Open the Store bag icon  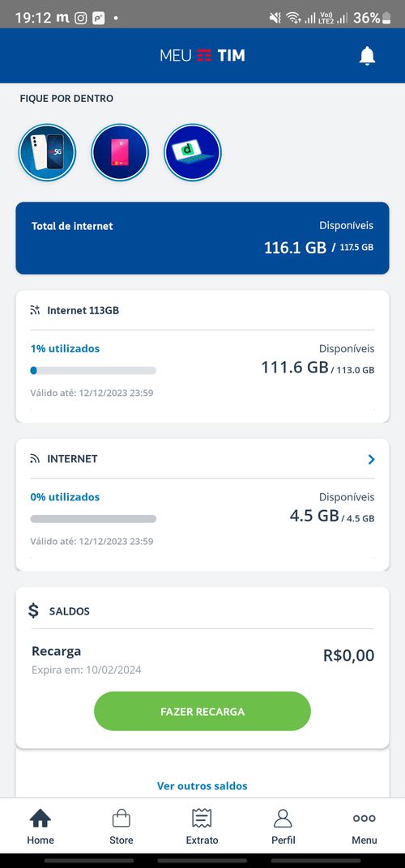(x=122, y=818)
